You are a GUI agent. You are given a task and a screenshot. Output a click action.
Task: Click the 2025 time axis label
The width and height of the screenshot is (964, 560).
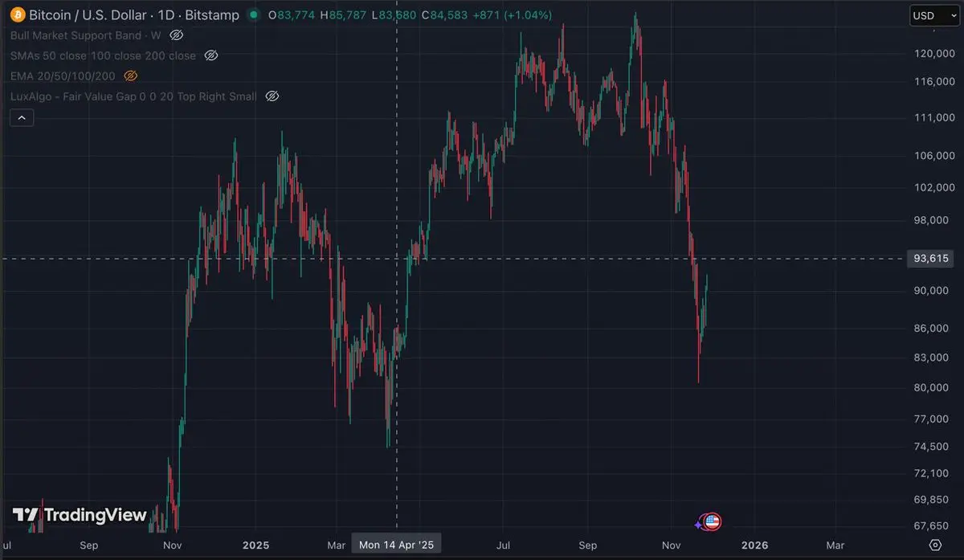(255, 545)
